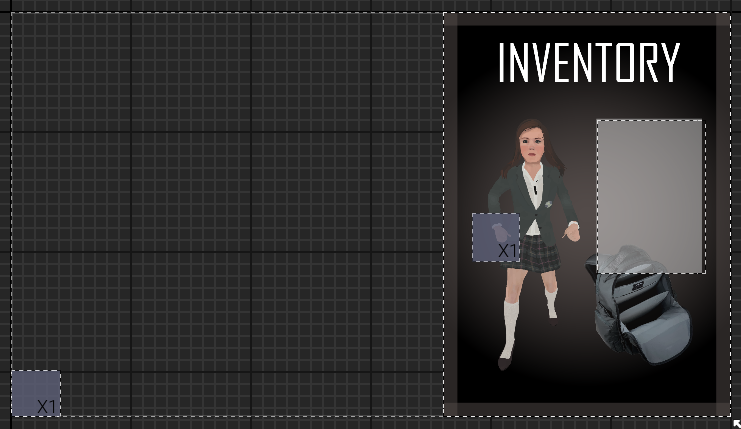Select the empty X1 slot at bottom left
Screen dimensions: 741x429
36,394
